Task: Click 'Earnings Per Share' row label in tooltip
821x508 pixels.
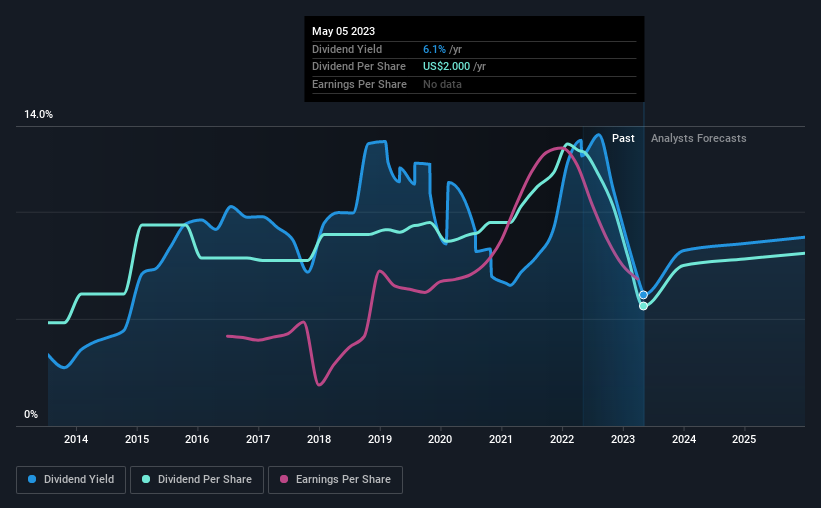Action: [359, 84]
